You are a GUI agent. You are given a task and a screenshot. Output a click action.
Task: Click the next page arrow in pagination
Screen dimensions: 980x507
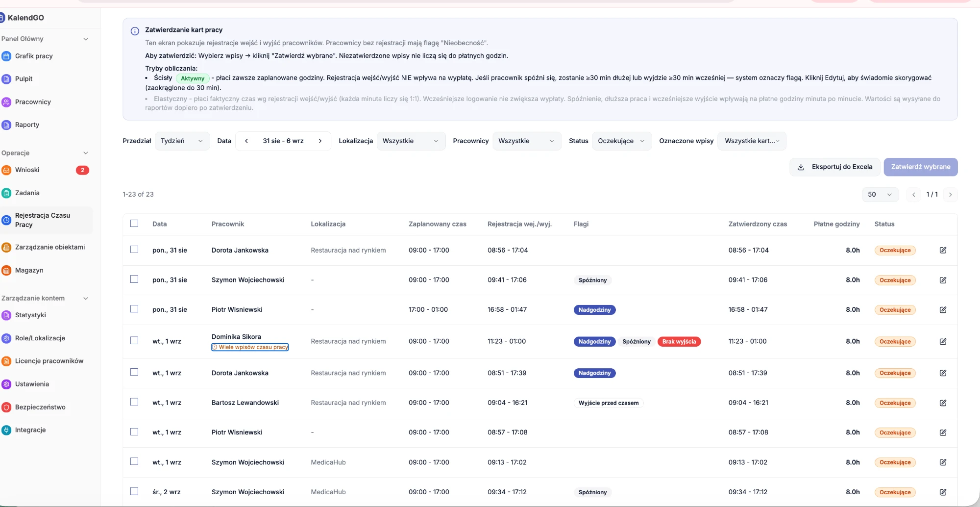[x=950, y=195]
